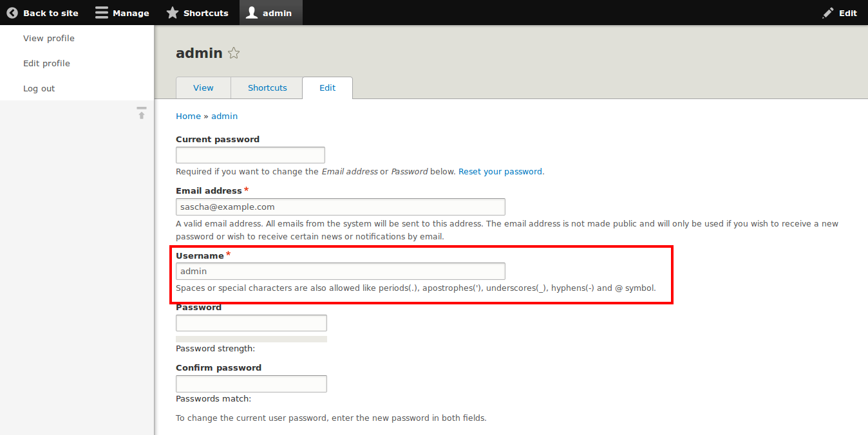Click the Shortcuts star icon in toolbar
Screen dimensions: 868x435
click(x=172, y=12)
